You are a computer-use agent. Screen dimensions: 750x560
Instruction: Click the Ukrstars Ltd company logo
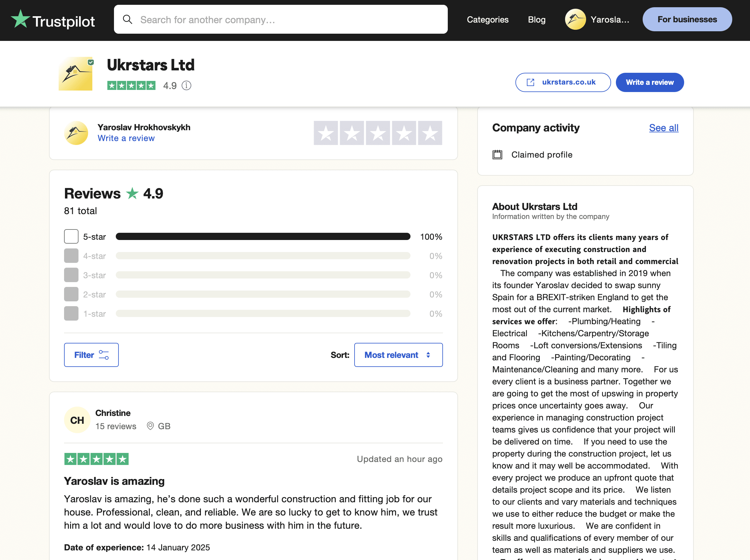[x=75, y=74]
